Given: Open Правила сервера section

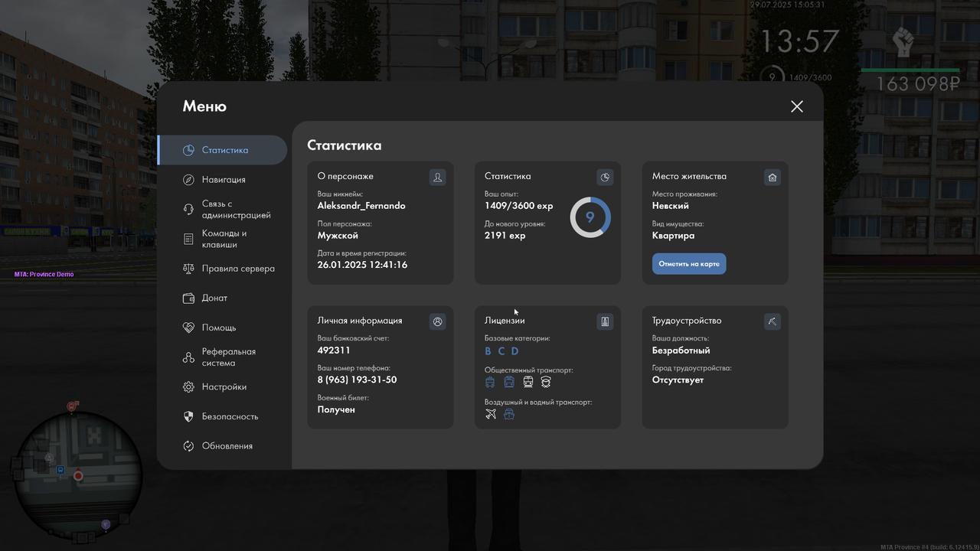Looking at the screenshot, I should (x=223, y=269).
